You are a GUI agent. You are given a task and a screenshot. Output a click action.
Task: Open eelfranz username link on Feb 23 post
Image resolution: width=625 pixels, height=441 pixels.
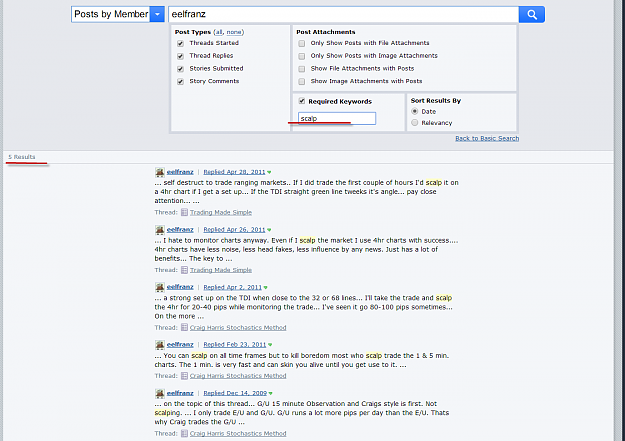[x=180, y=345]
